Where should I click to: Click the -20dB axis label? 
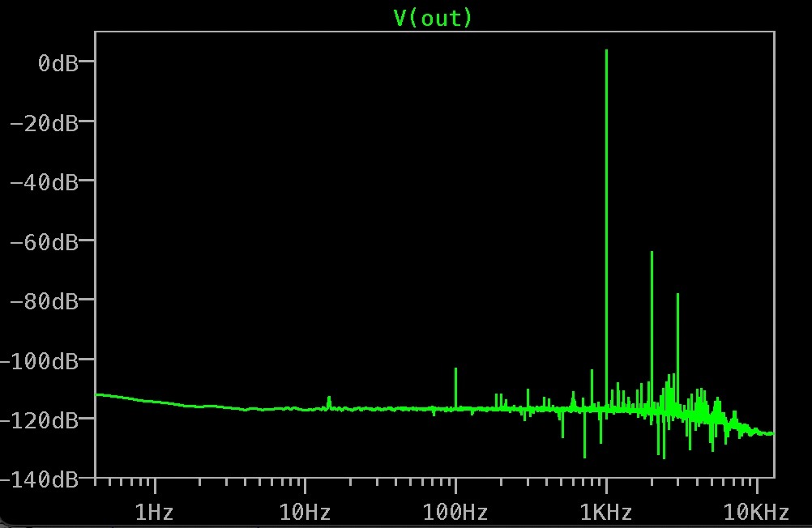pyautogui.click(x=45, y=123)
